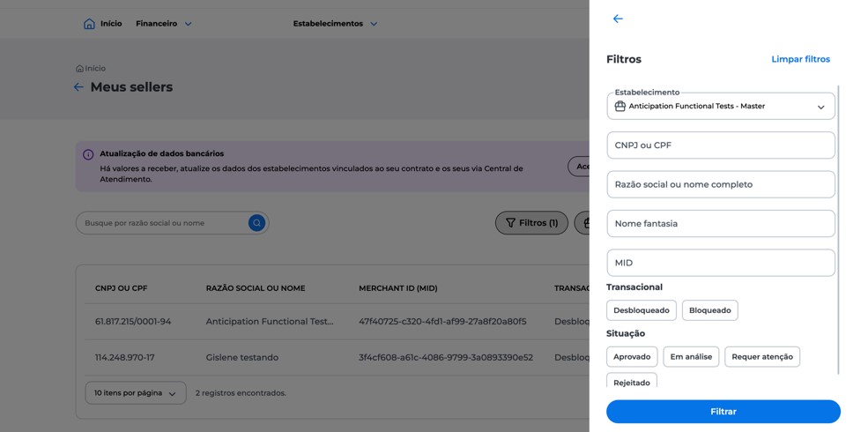Viewport: 868px width, 432px height.
Task: Click the Anticipation Functional Test... row name
Action: pyautogui.click(x=270, y=321)
